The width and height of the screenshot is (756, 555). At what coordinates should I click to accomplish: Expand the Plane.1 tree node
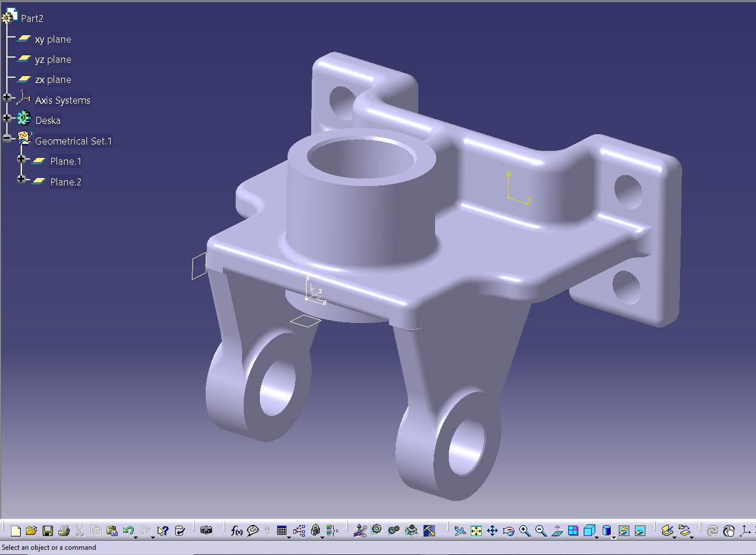(21, 159)
